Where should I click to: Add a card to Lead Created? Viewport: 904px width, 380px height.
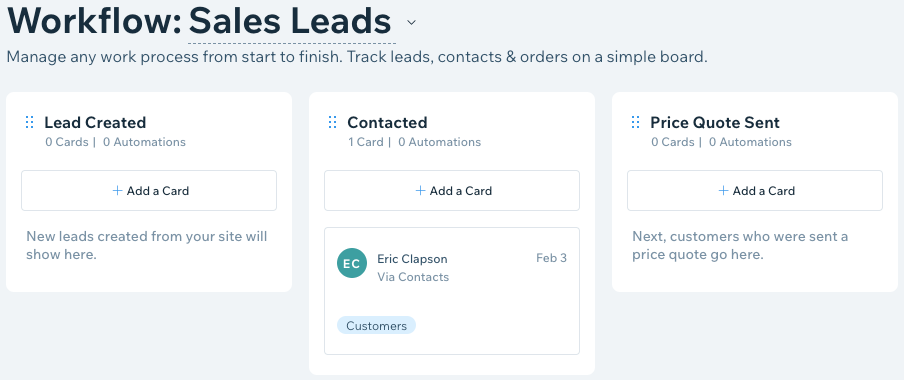pos(149,190)
